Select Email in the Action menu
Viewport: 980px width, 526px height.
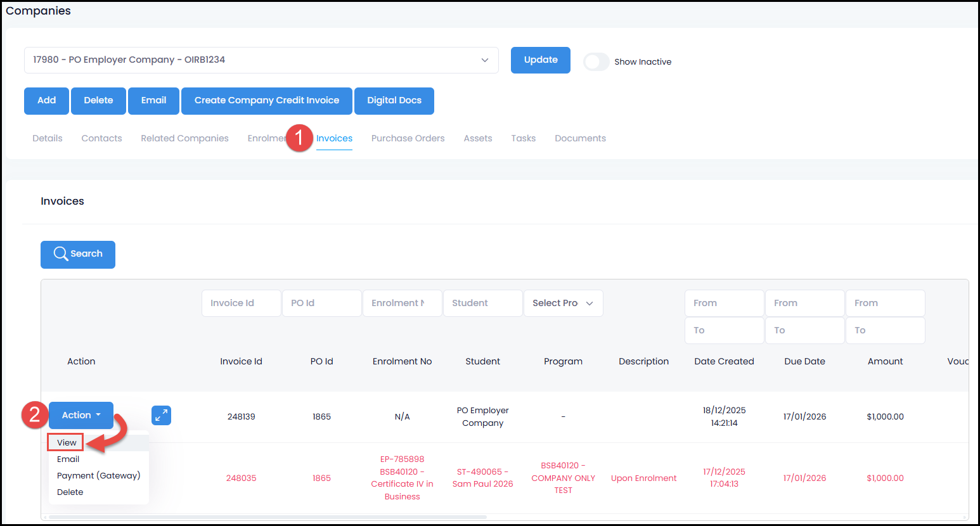tap(68, 459)
